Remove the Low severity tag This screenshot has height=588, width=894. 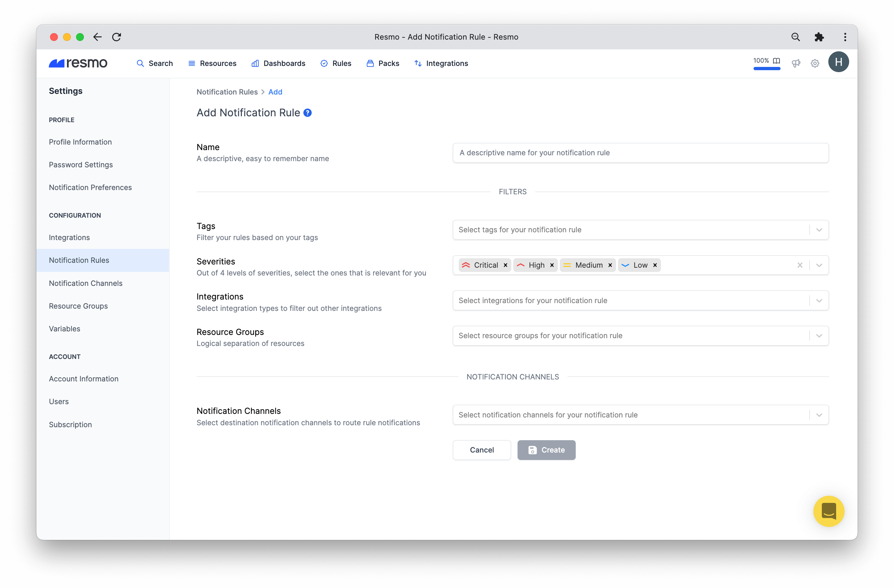pos(655,265)
